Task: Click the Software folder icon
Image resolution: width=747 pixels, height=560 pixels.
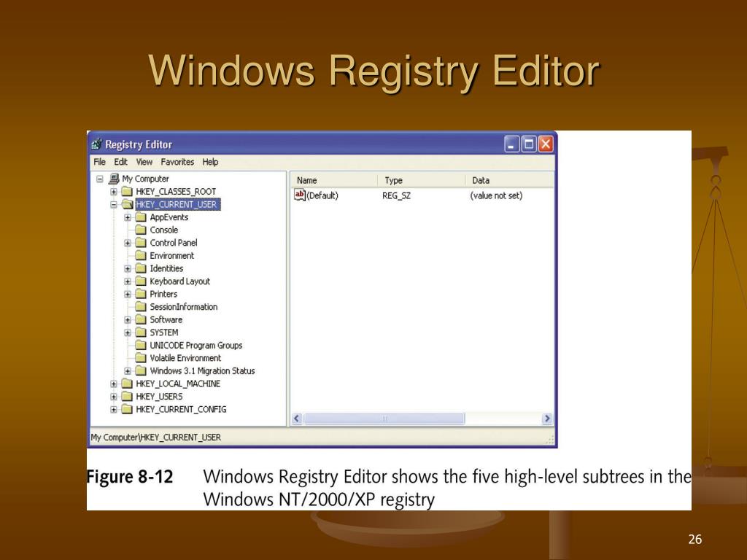Action: 141,319
